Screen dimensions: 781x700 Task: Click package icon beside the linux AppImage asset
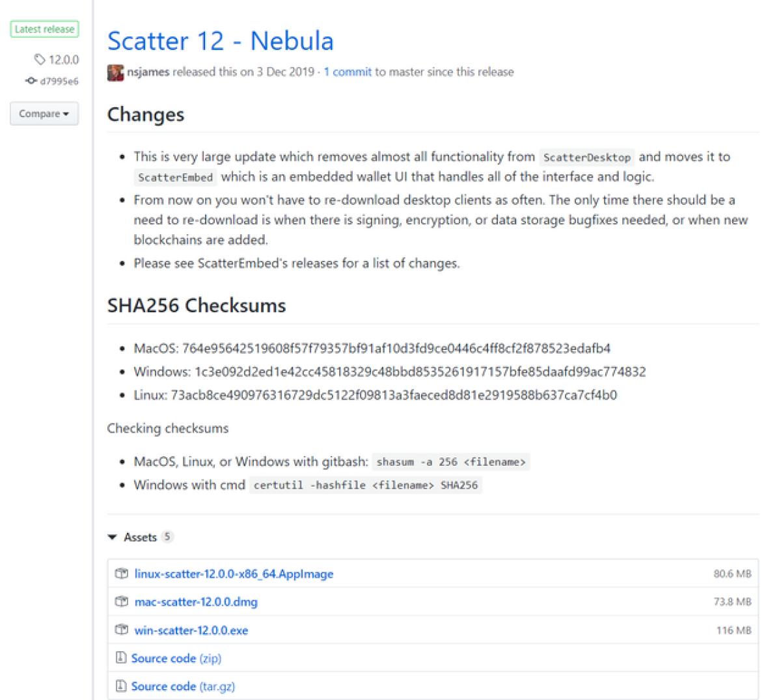(x=121, y=574)
